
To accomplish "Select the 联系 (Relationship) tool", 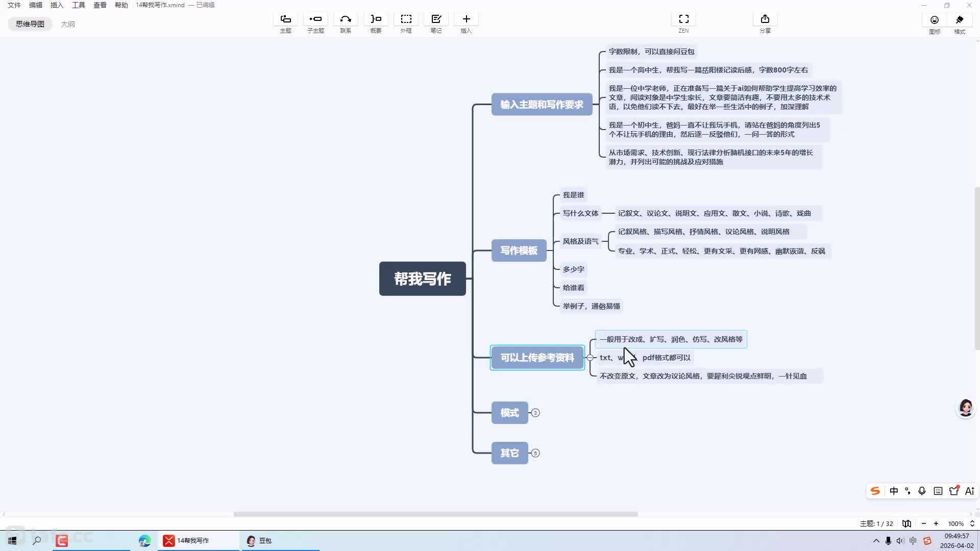I will point(346,19).
